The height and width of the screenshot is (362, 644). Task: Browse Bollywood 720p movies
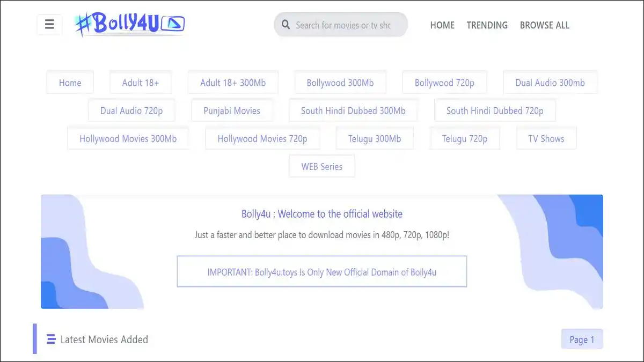444,83
